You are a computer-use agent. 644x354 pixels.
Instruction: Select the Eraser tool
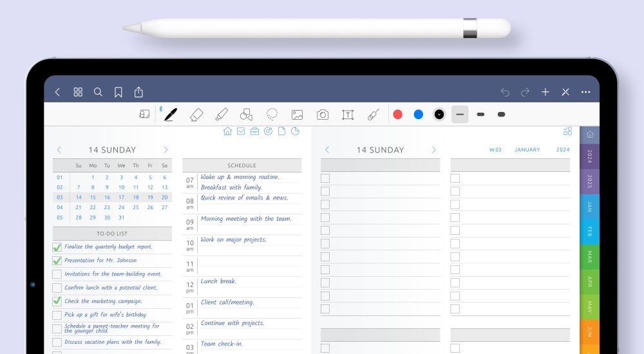click(x=196, y=115)
